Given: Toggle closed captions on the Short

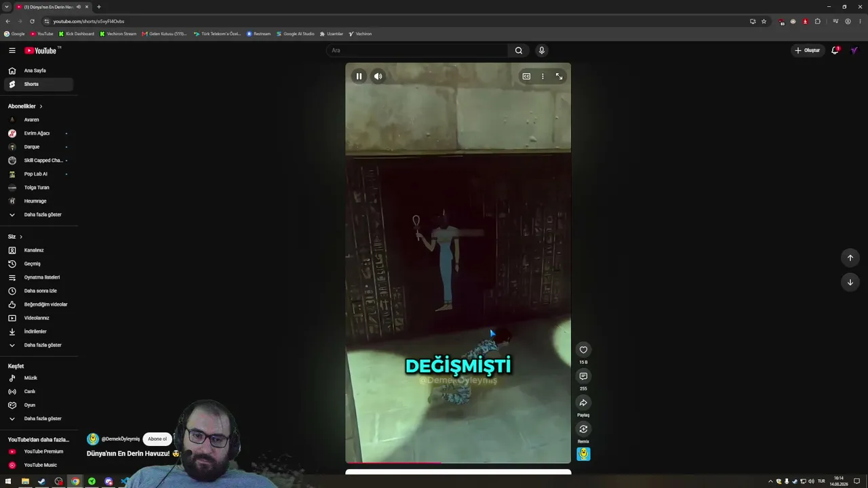Looking at the screenshot, I should pos(526,77).
